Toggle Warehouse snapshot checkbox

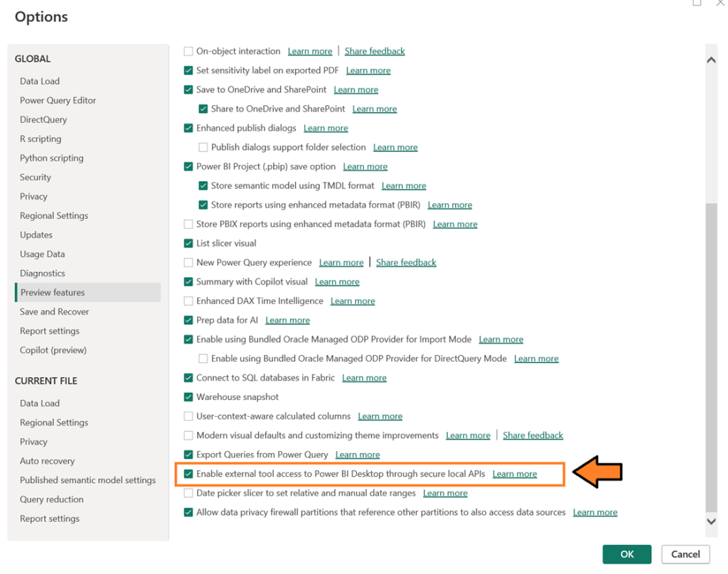point(188,397)
